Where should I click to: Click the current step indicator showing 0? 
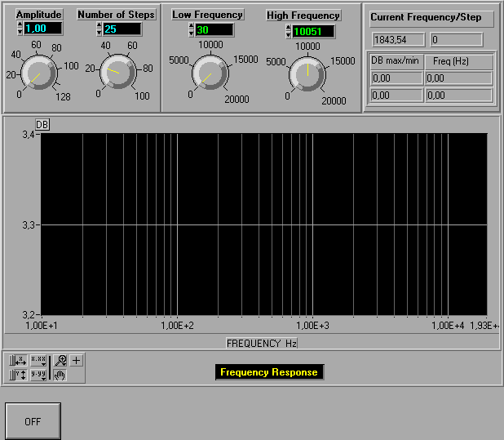click(x=457, y=40)
